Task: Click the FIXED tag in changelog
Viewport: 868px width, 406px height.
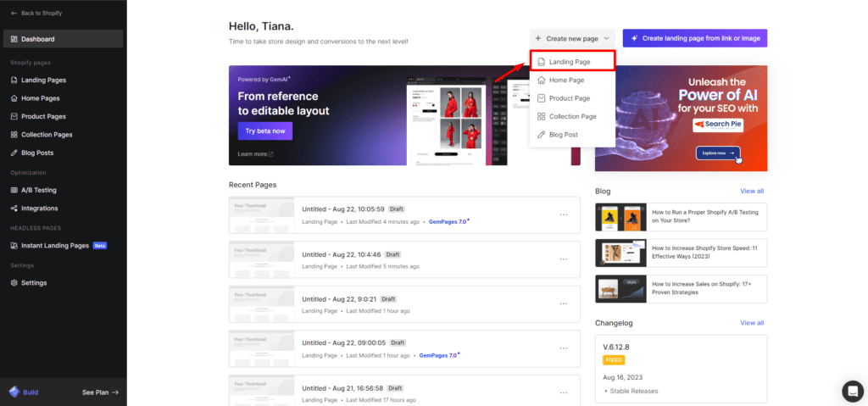Action: coord(614,360)
